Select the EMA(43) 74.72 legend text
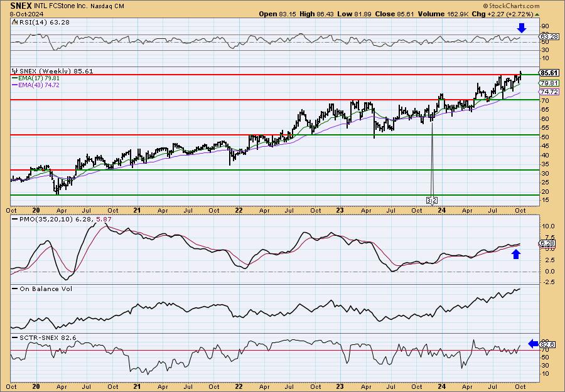The image size is (565, 392). tap(39, 85)
